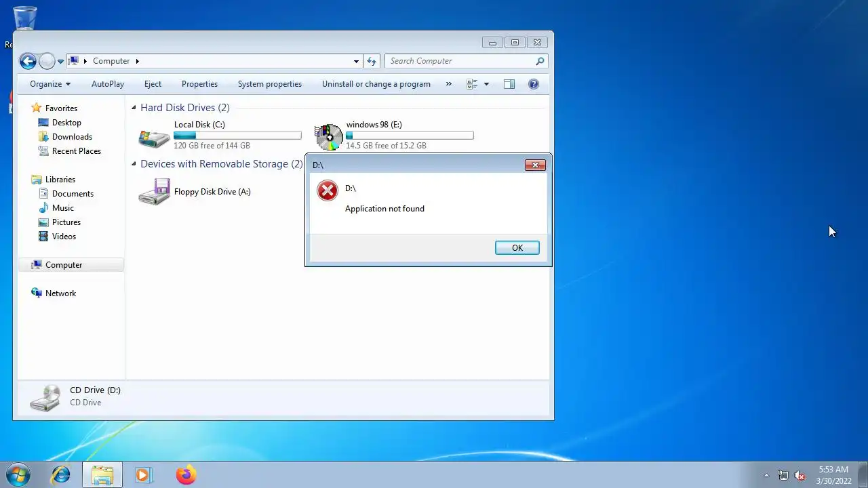Click OK in the D:\ error dialog
This screenshot has width=868, height=488.
point(517,248)
